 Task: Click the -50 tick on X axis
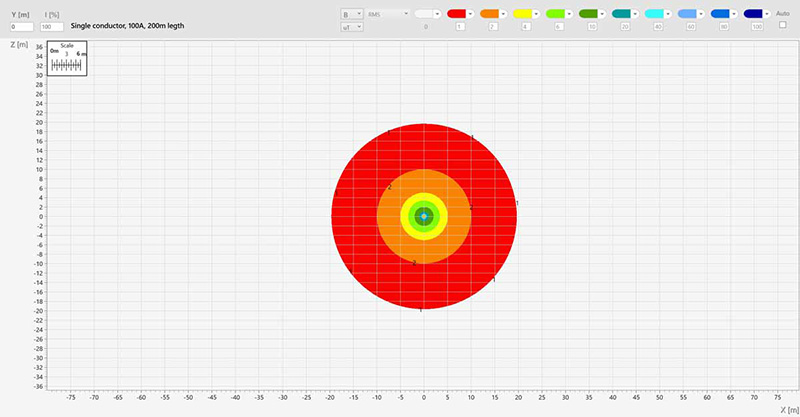pyautogui.click(x=188, y=397)
